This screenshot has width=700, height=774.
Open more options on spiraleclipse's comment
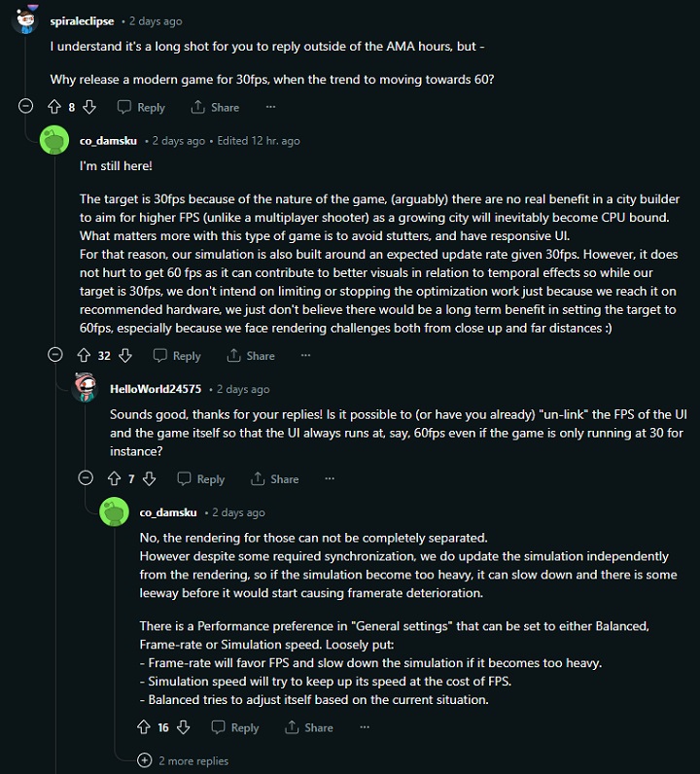pos(270,107)
